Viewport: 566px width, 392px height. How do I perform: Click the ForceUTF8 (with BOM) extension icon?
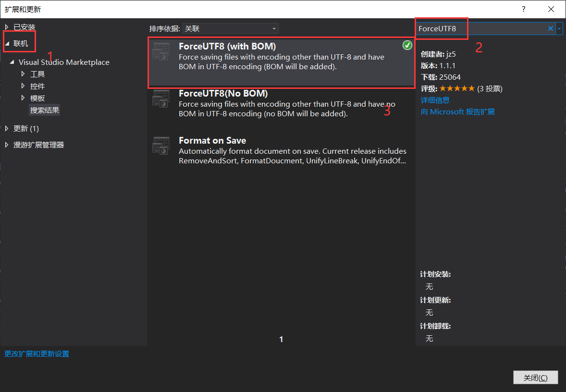coord(161,51)
